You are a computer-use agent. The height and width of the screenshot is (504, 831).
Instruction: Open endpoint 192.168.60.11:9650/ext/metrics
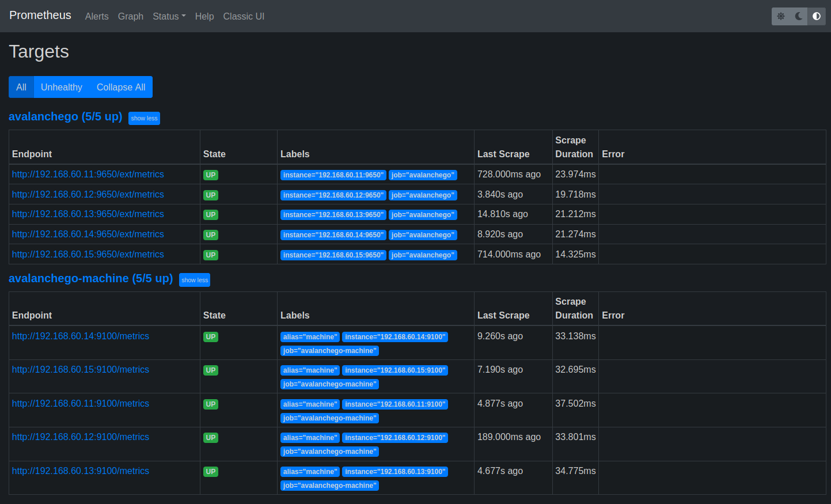88,175
